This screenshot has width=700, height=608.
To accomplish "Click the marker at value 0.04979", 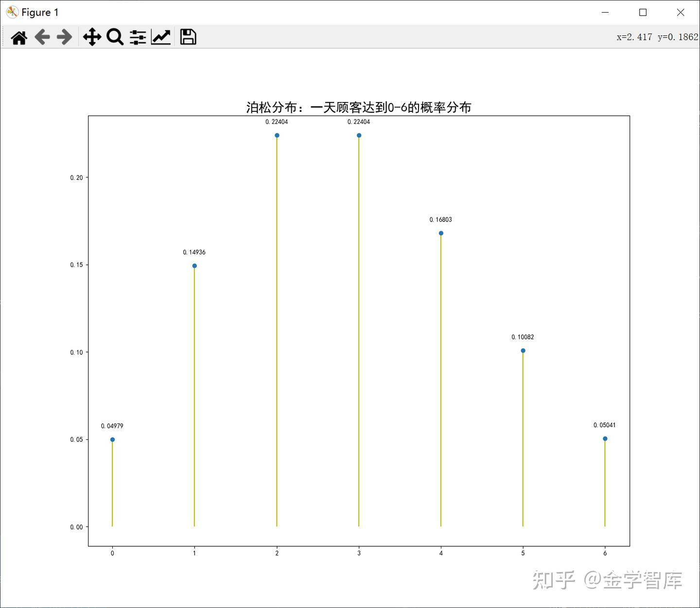I will [112, 439].
